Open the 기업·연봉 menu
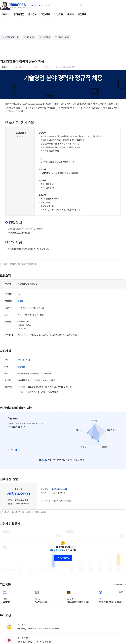 tap(59, 14)
